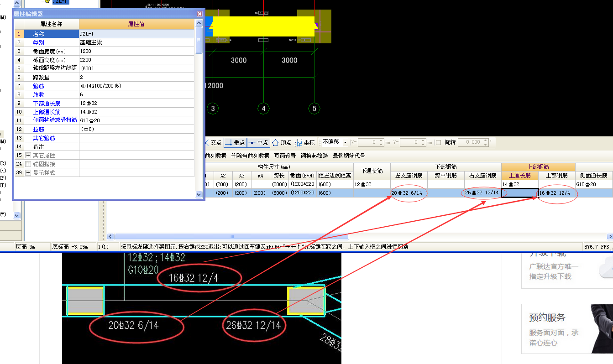Click the 坐标 coordinate snap tool
The height and width of the screenshot is (364, 613).
305,142
